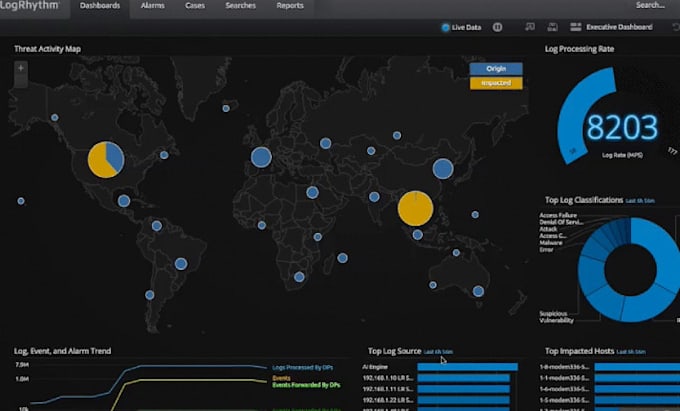Click the dashboard layout grid icon

[575, 27]
